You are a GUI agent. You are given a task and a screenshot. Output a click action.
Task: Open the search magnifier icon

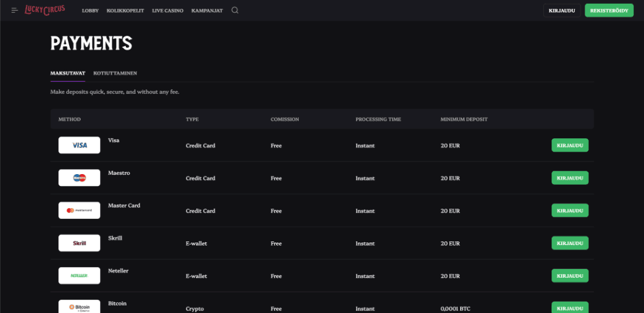pos(235,10)
